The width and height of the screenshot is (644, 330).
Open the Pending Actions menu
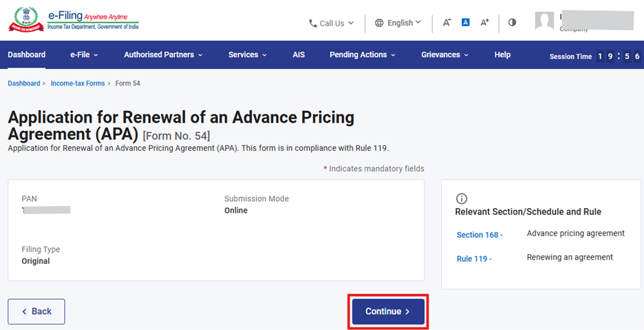(x=363, y=55)
